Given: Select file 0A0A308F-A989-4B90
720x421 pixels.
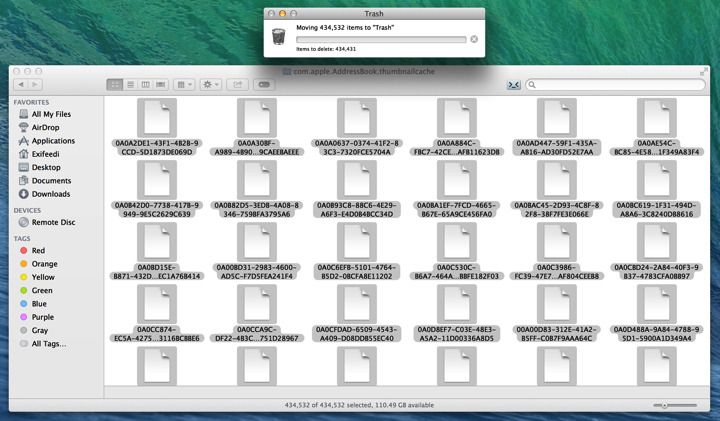Looking at the screenshot, I should [x=257, y=128].
